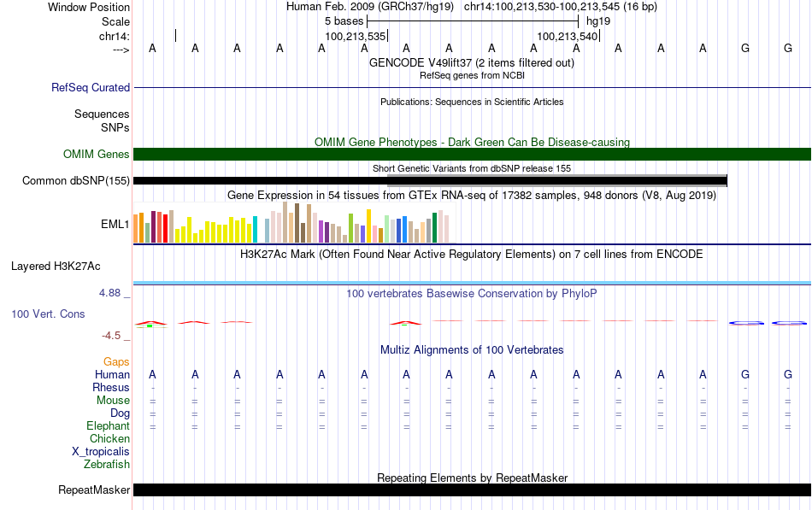The height and width of the screenshot is (510, 812).
Task: Select the Mouse species row label
Action: 113,401
